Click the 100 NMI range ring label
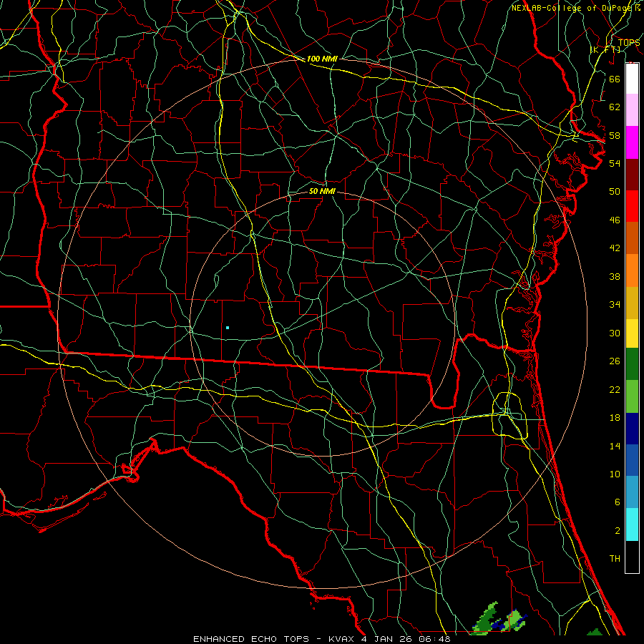 [322, 59]
